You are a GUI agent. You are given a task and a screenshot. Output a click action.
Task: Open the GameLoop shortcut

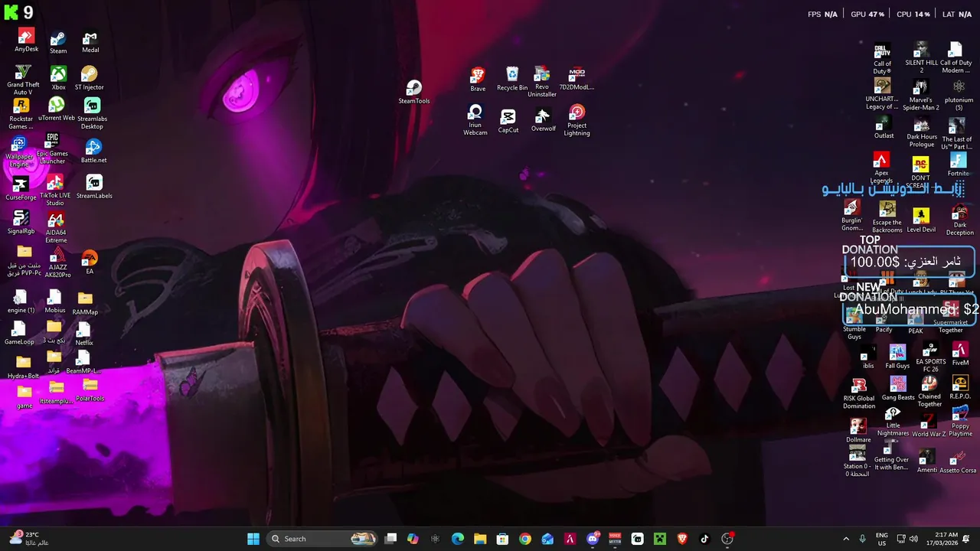pos(19,333)
